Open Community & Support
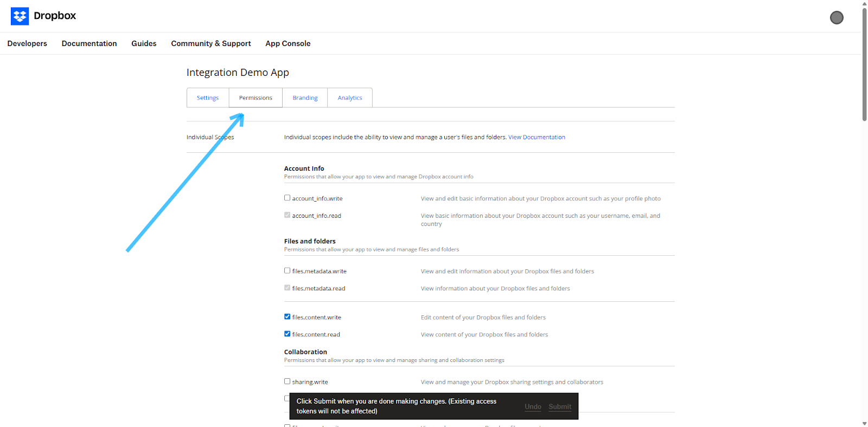This screenshot has width=868, height=427. pos(211,43)
